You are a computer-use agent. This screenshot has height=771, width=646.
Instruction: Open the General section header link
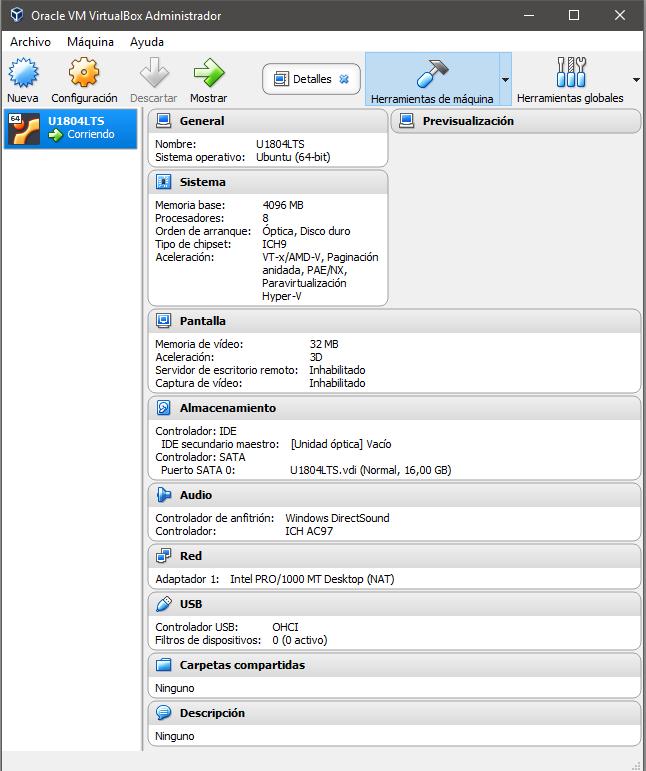pos(202,120)
